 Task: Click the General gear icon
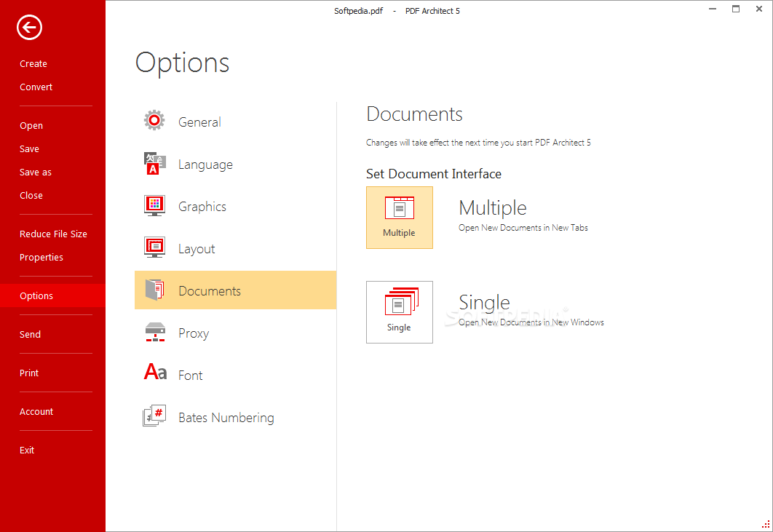click(x=154, y=120)
